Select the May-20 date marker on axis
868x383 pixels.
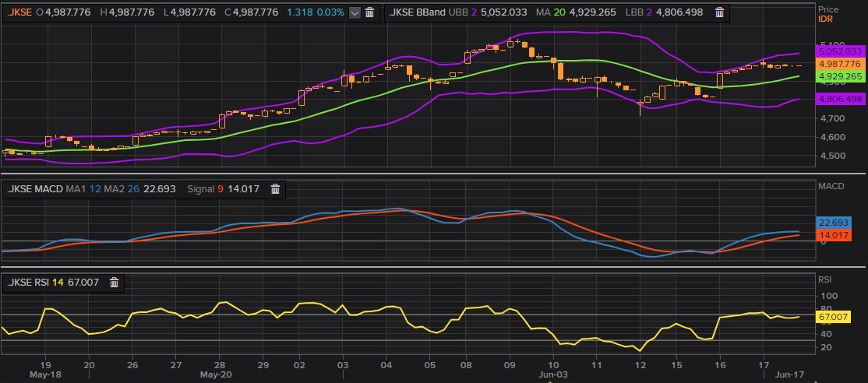coord(217,374)
